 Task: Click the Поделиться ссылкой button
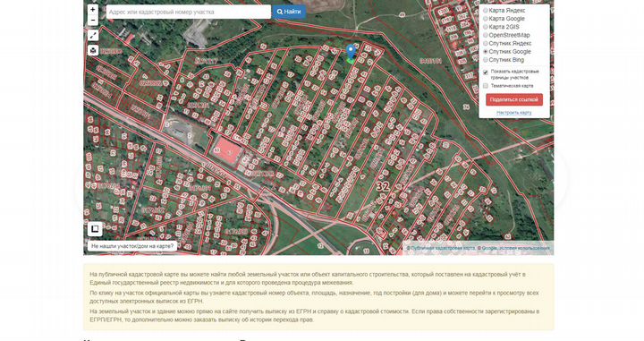513,99
